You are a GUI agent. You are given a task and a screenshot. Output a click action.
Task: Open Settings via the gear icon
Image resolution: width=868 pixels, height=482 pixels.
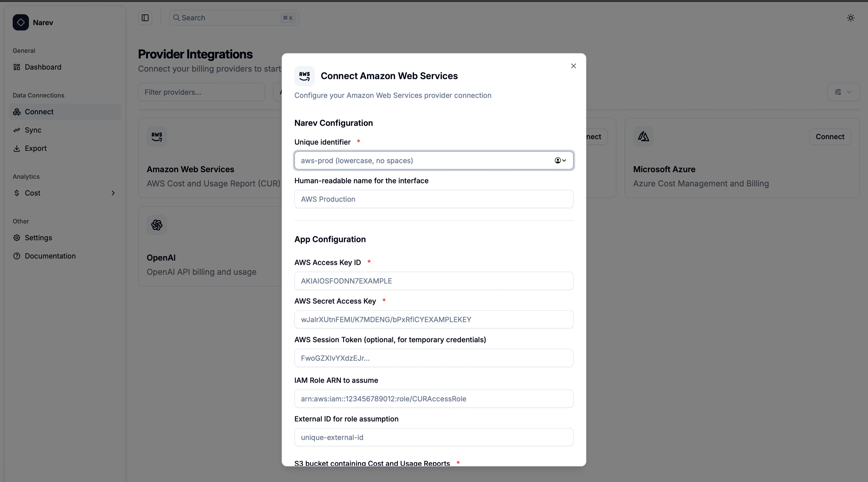[x=17, y=238]
